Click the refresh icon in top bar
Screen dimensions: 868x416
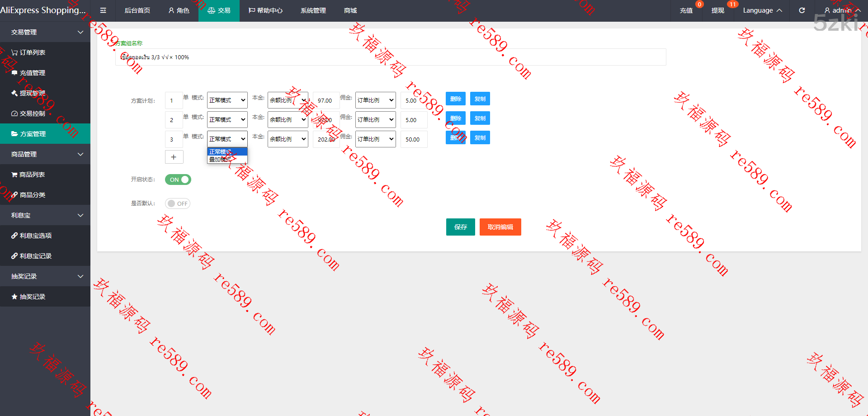802,10
